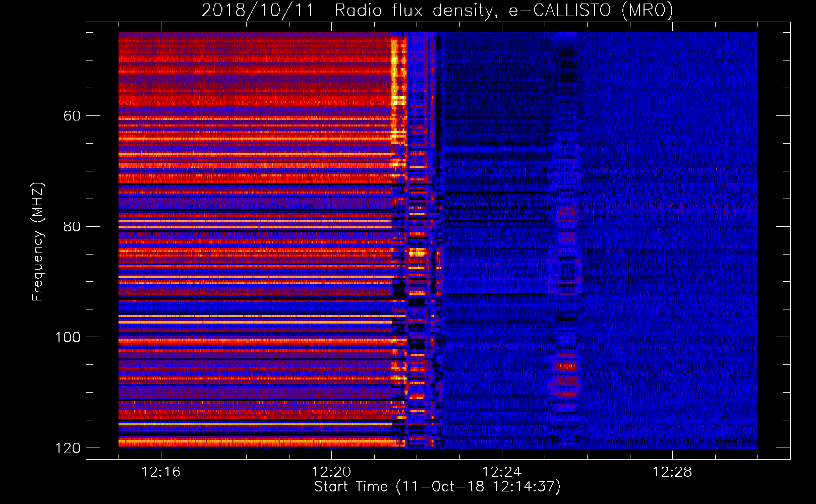
Task: Click the 'Start Time (11-Oct-18 12:14:37)' label
Action: click(x=437, y=487)
